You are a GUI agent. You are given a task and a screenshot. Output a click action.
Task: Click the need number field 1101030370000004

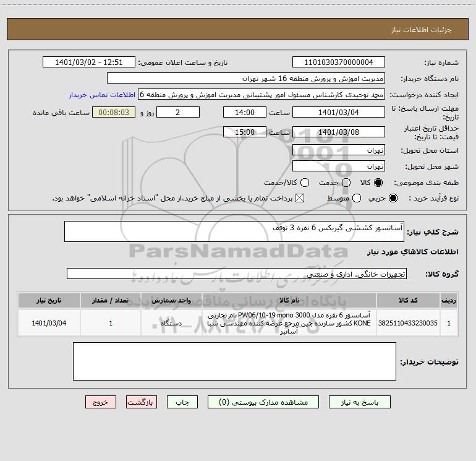click(339, 62)
